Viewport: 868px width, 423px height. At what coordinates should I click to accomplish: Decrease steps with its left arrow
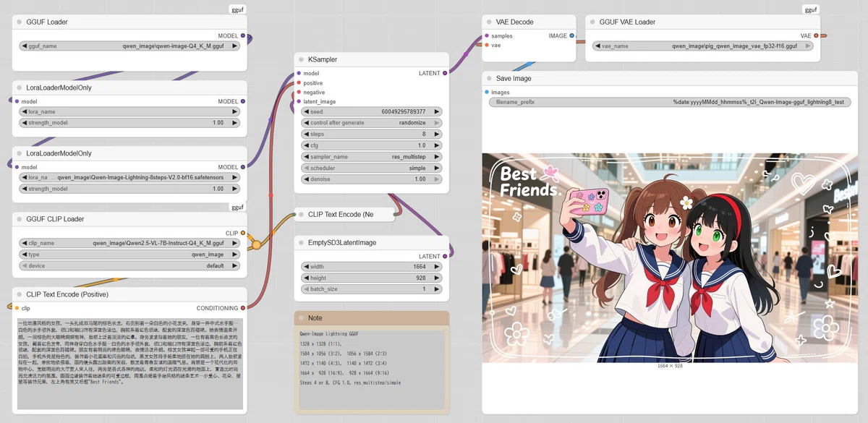click(x=305, y=134)
